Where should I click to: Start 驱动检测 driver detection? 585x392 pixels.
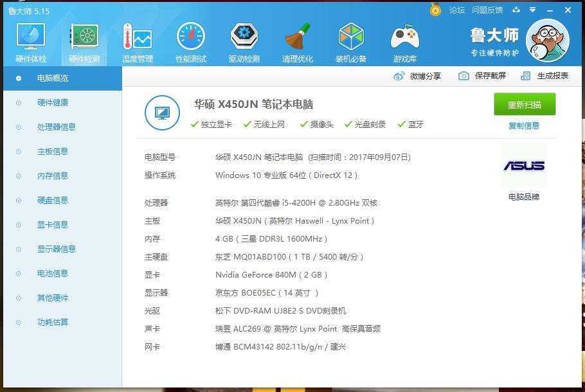pos(243,42)
